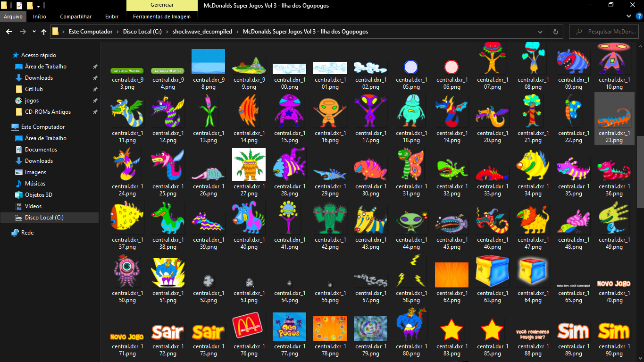Select central.dxr_188.png 'Você realmente deseja sair' thumbnail
This screenshot has height=362, width=644.
click(533, 335)
